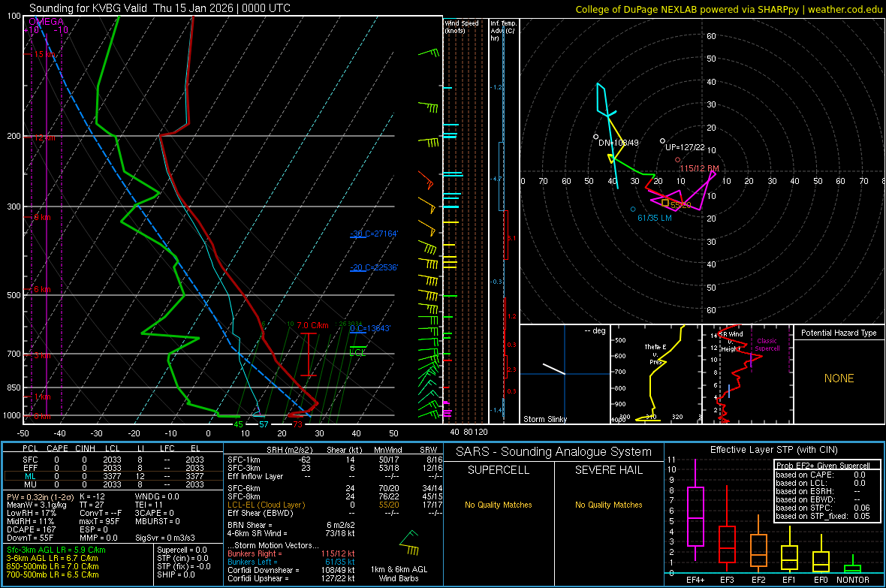This screenshot has height=588, width=886.
Task: Click the 'maxT = 95F' value
Action: [99, 521]
